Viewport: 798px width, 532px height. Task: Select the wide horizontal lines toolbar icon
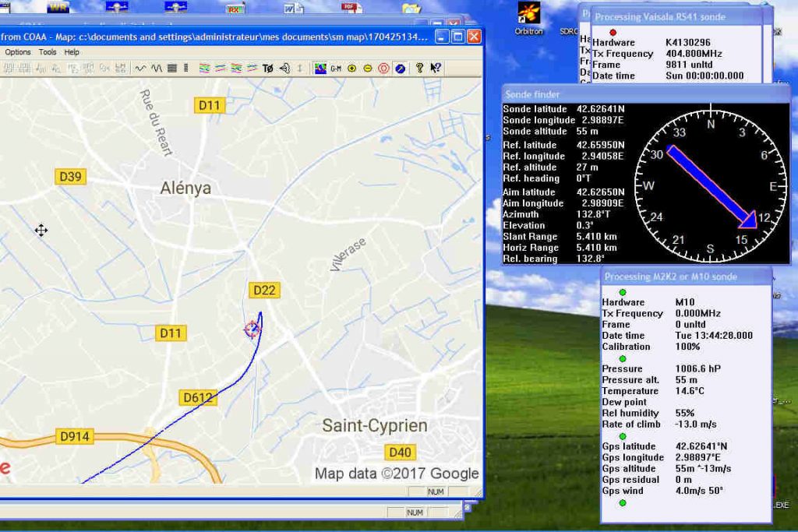pos(172,68)
